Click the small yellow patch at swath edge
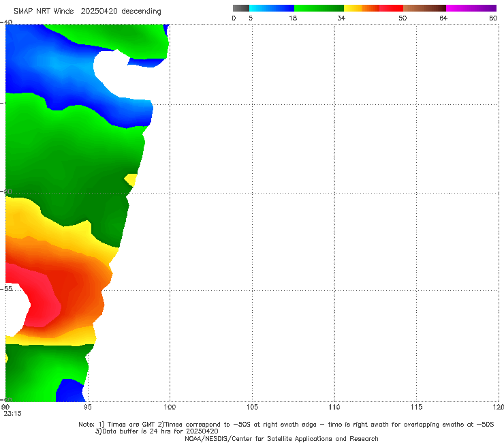The width and height of the screenshot is (504, 443). [x=131, y=179]
